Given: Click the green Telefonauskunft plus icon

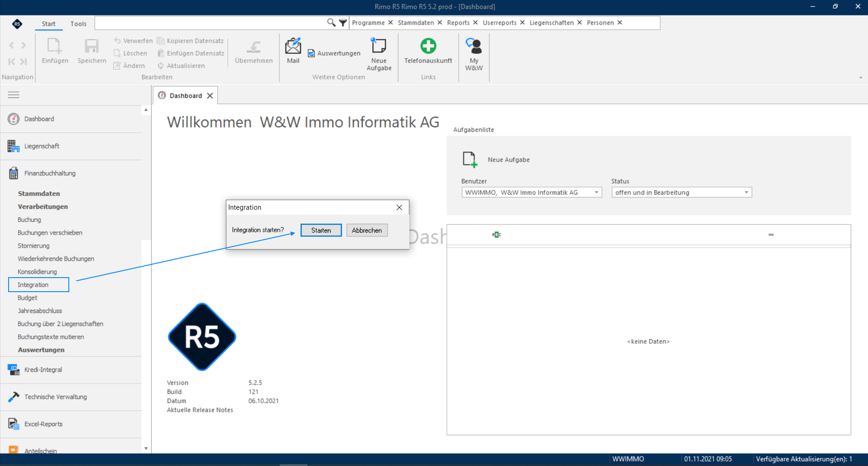Looking at the screenshot, I should tap(428, 46).
